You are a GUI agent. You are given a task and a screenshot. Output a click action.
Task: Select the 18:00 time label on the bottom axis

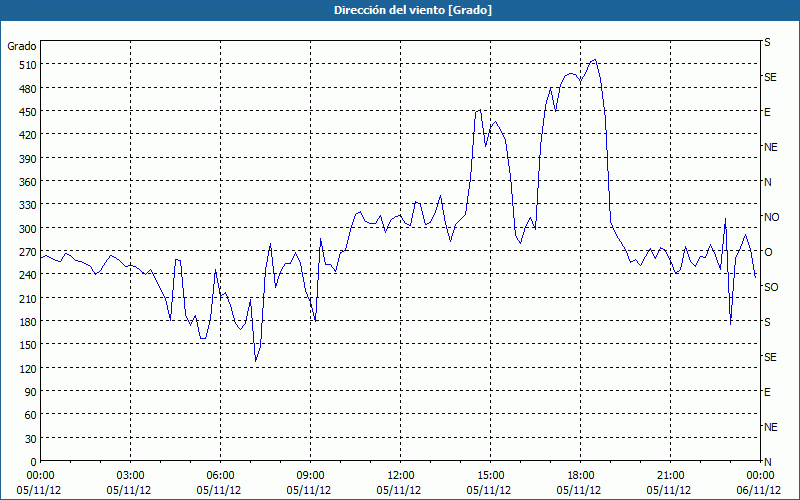point(580,476)
